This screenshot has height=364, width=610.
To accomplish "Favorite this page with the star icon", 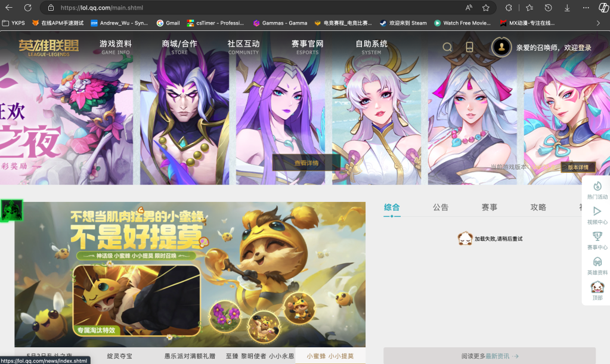I will [x=486, y=8].
